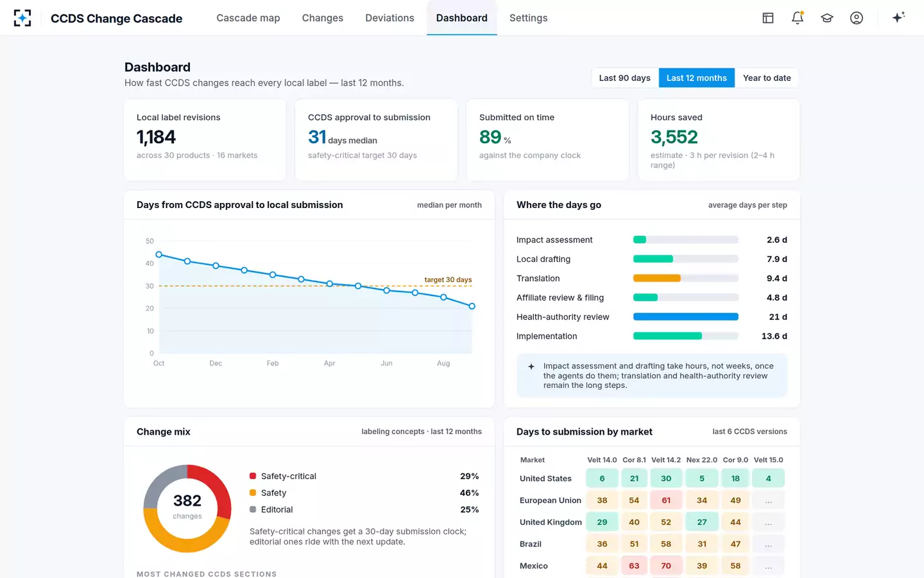Image resolution: width=924 pixels, height=578 pixels.
Task: Open the graduation cap learning icon
Action: pyautogui.click(x=827, y=18)
